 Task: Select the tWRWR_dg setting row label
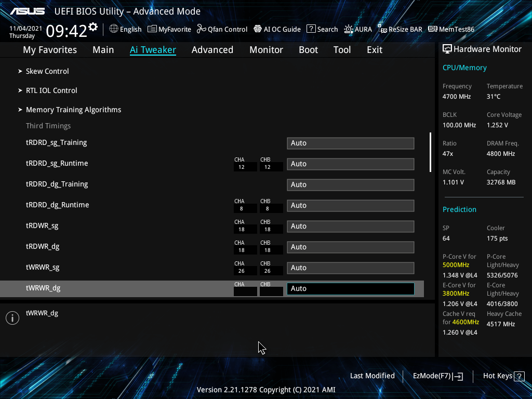point(43,288)
